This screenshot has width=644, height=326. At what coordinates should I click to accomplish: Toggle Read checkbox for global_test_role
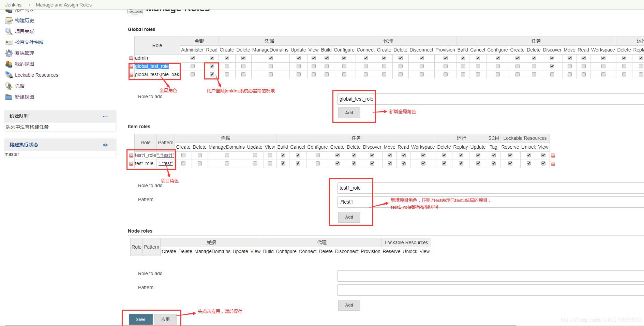212,66
